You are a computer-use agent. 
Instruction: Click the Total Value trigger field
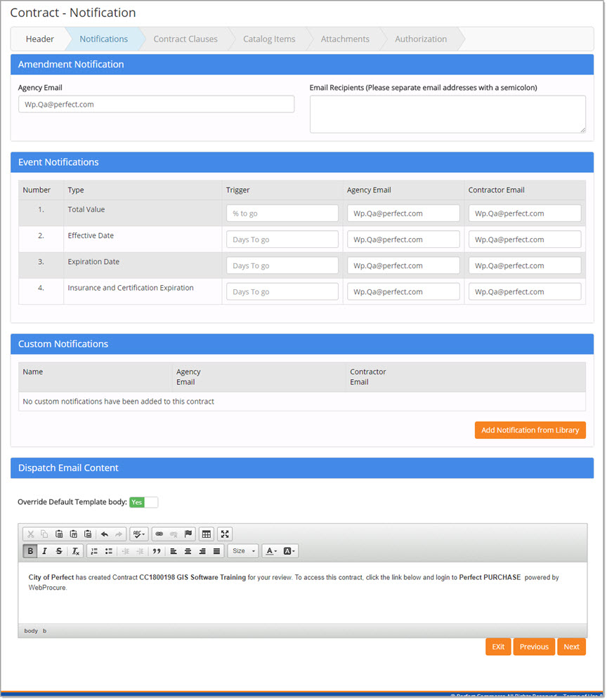[282, 213]
